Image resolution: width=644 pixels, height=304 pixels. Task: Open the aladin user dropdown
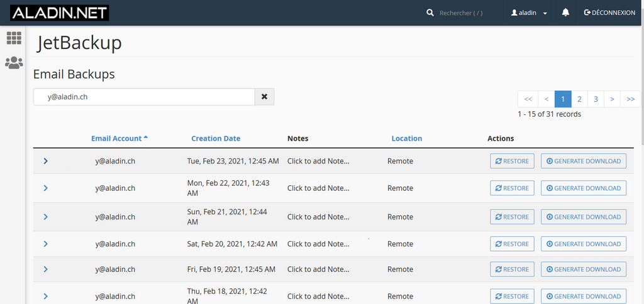529,13
